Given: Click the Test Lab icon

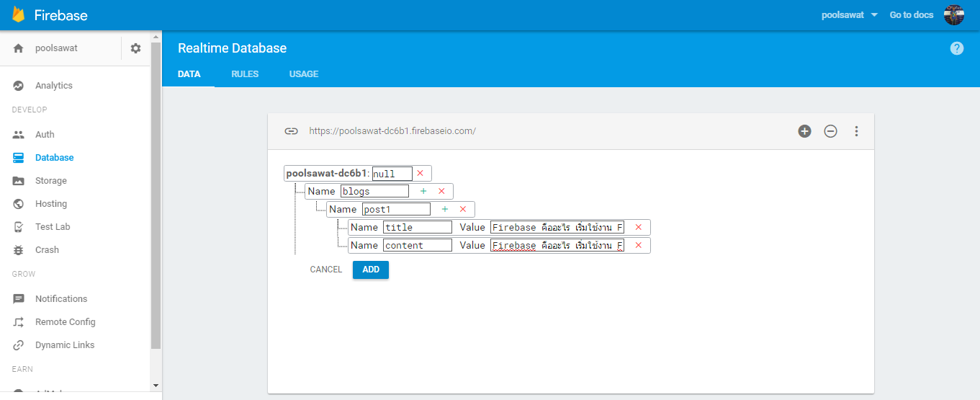Looking at the screenshot, I should (x=19, y=227).
